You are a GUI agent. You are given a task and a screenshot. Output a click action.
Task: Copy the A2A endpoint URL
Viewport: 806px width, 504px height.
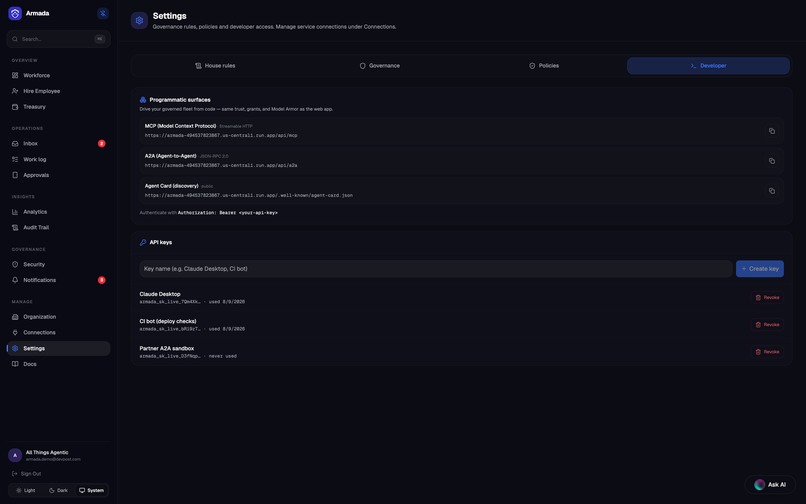click(772, 161)
